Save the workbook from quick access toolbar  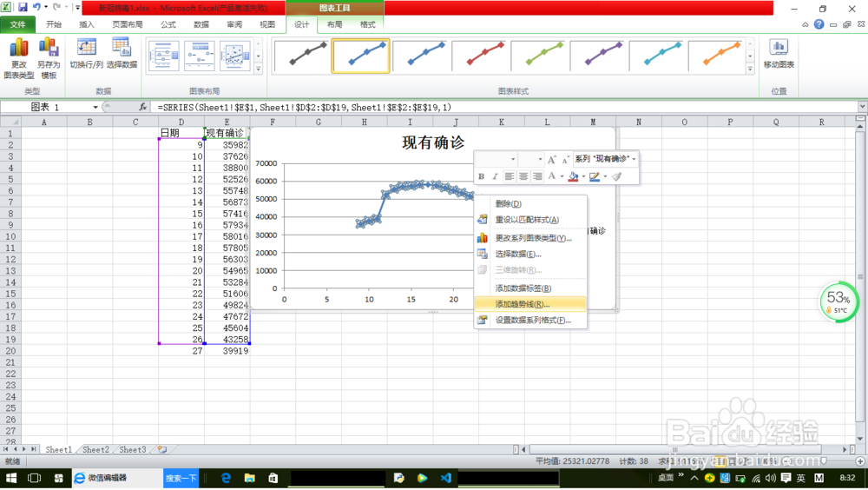23,7
